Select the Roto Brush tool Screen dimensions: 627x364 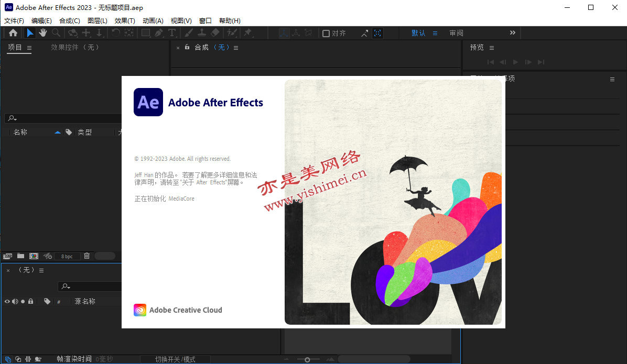click(x=232, y=33)
